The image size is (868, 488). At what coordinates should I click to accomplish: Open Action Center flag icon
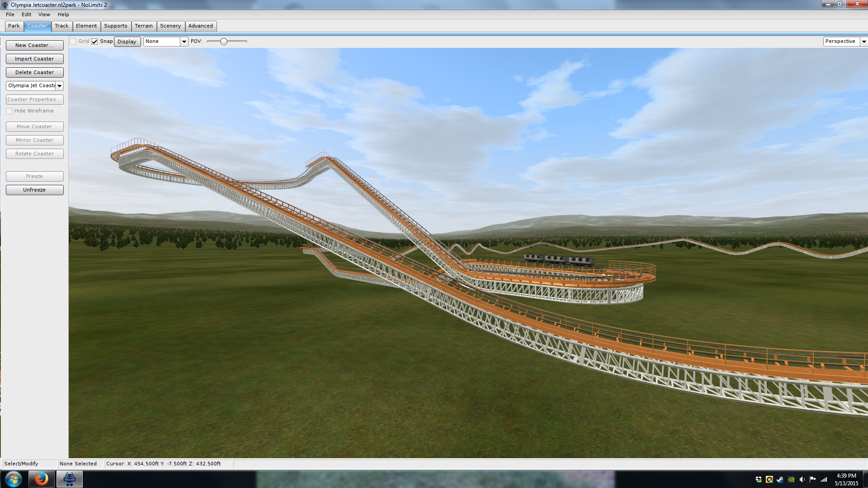[813, 479]
